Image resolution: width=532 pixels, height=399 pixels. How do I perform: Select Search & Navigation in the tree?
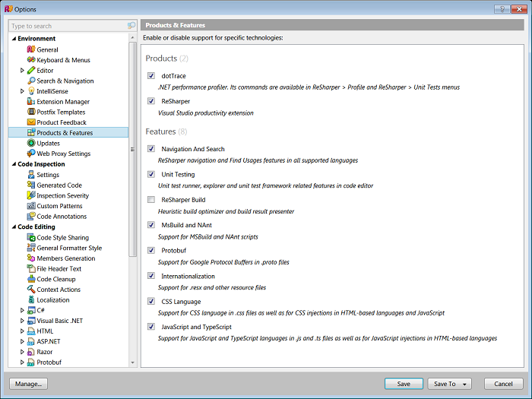tap(65, 81)
